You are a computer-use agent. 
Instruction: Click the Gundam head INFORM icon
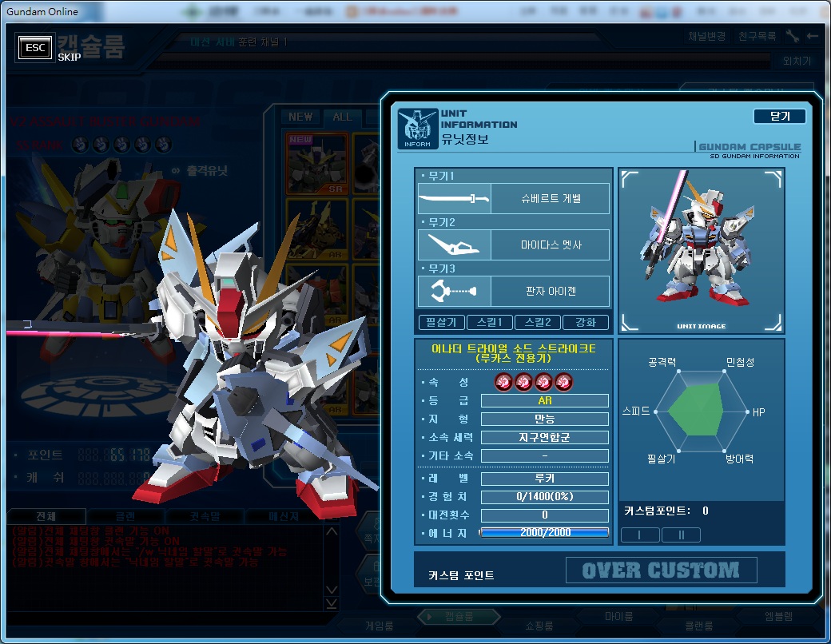[x=418, y=129]
